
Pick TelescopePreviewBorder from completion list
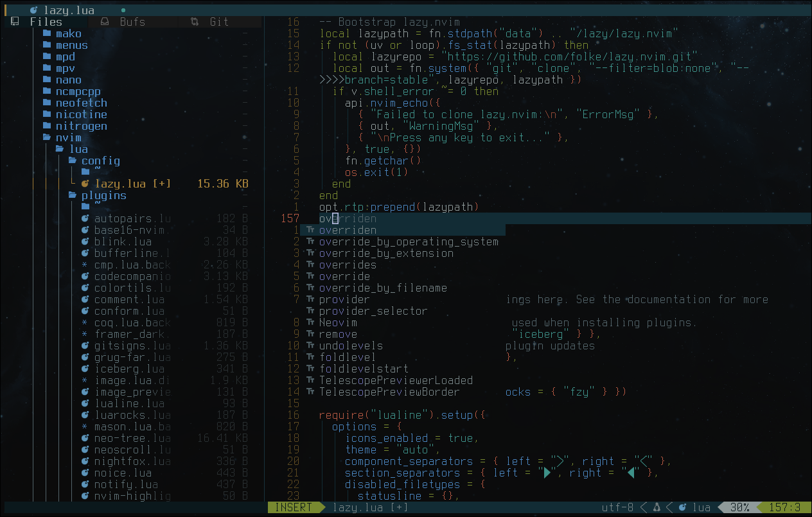(x=389, y=392)
